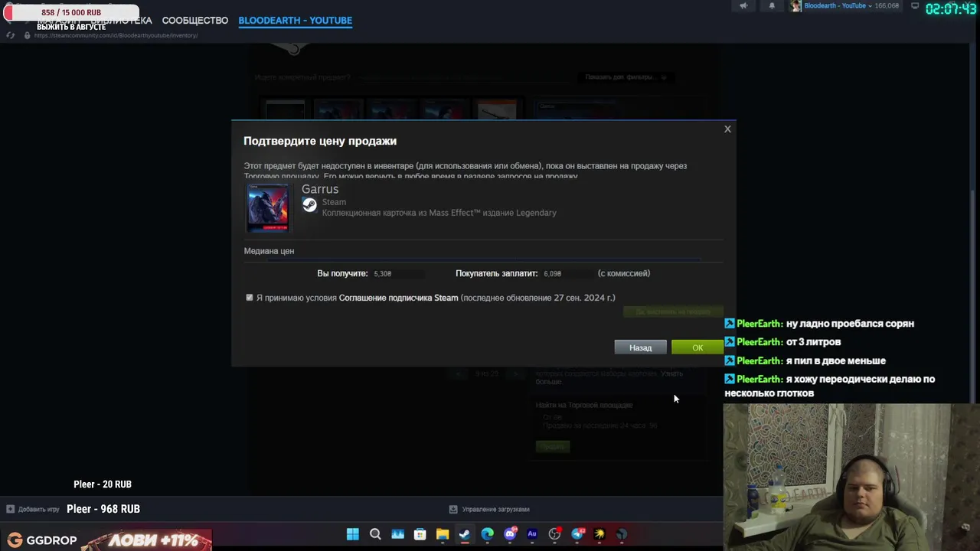Open the last dark round taskbar icon
The width and height of the screenshot is (980, 551).
pos(622,534)
